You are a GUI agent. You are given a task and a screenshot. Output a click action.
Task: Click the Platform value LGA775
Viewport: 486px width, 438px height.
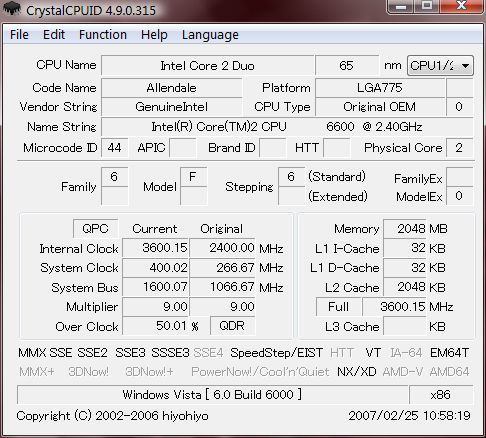pos(380,88)
